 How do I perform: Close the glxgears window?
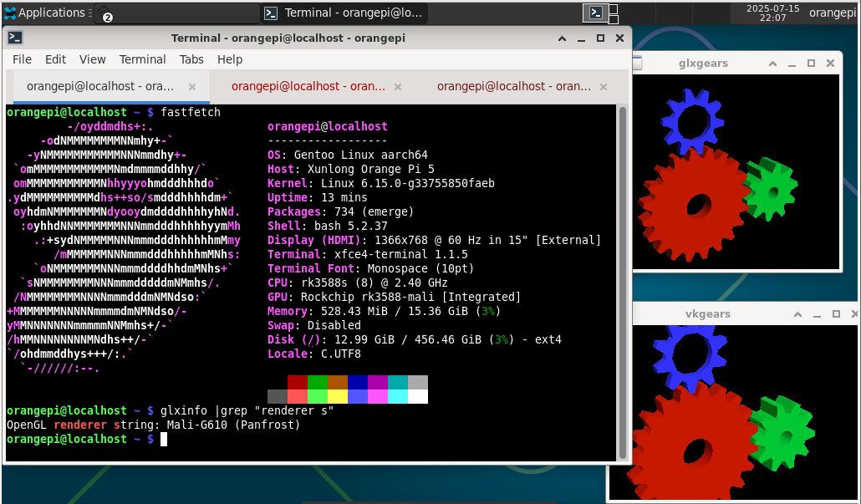pos(830,64)
